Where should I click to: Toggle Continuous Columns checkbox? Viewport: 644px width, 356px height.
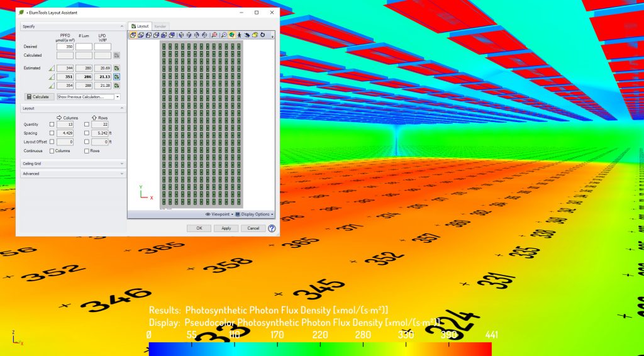(x=52, y=151)
